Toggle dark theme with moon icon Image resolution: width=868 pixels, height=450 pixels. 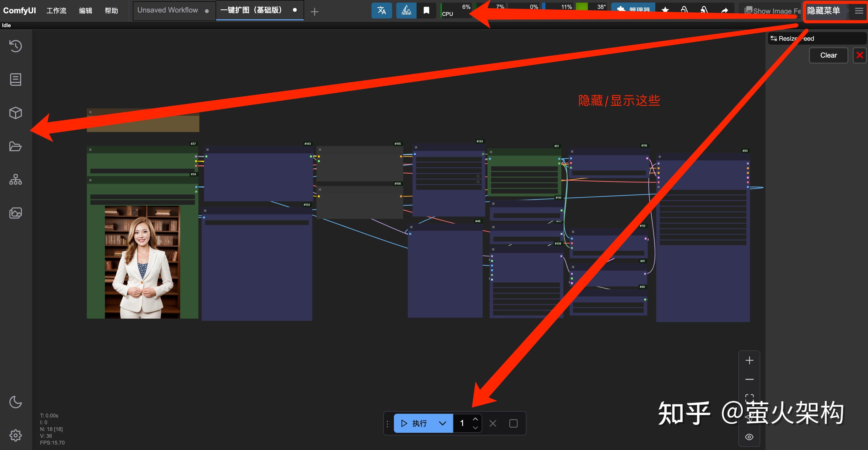16,402
